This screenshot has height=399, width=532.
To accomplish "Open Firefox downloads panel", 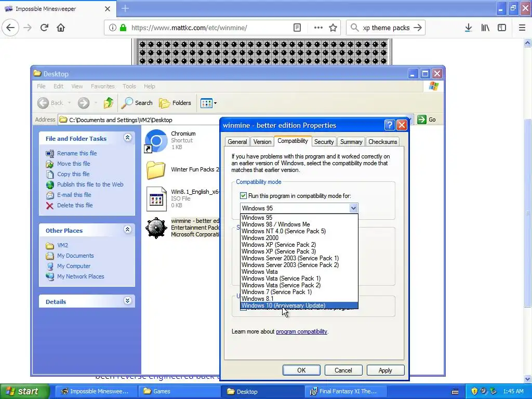I will tap(468, 28).
